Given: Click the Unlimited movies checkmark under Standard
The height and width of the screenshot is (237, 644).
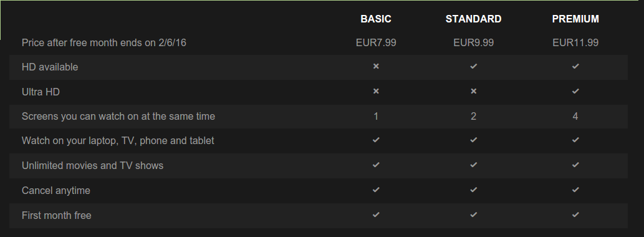Looking at the screenshot, I should (x=474, y=165).
